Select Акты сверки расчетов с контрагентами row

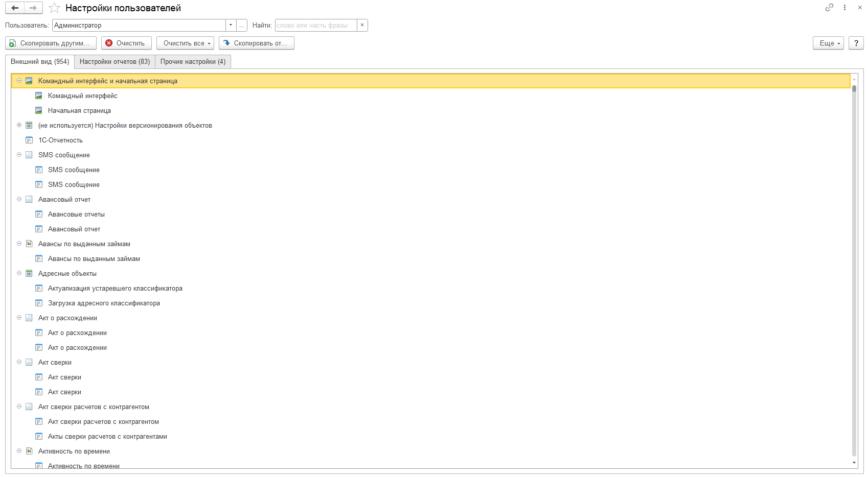pos(430,436)
